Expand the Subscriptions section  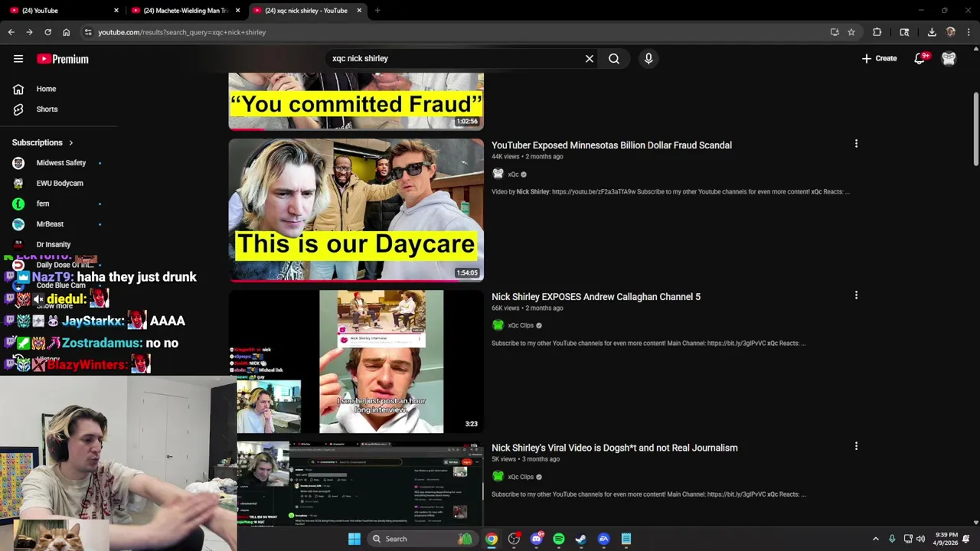click(43, 142)
